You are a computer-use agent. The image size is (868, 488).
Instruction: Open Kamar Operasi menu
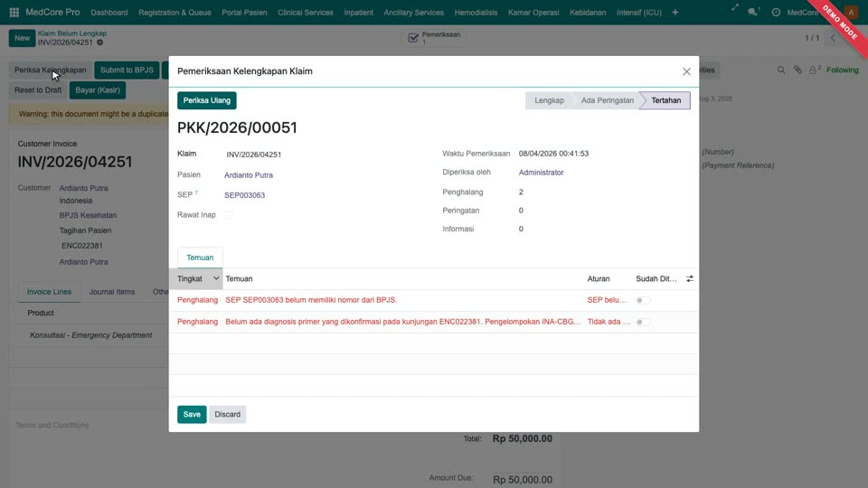[533, 12]
